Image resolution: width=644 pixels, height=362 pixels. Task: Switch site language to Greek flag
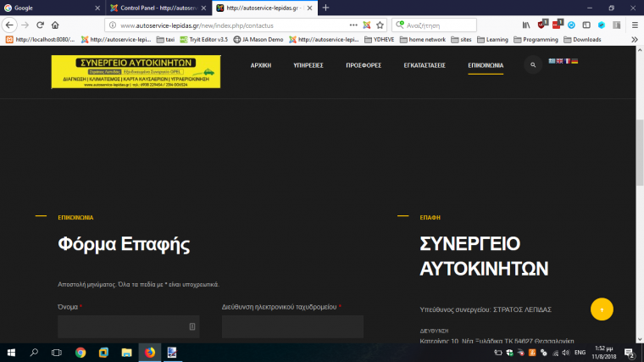553,61
